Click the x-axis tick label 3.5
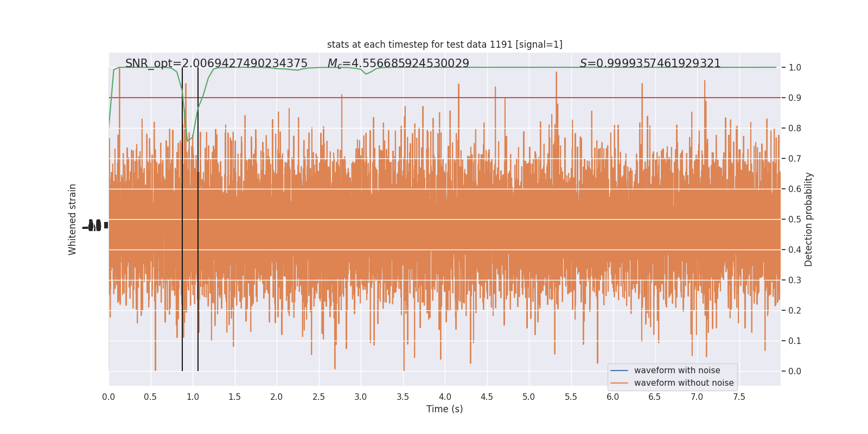868x434 pixels. pyautogui.click(x=403, y=397)
